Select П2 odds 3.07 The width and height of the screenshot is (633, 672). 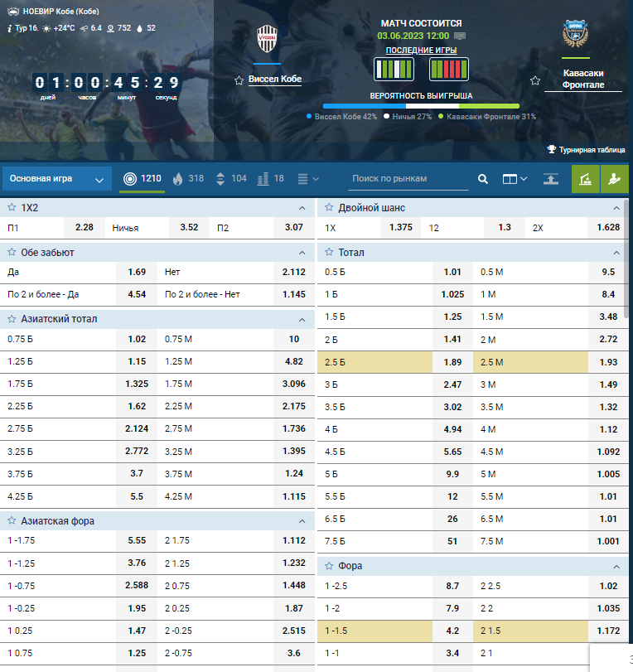coord(294,227)
